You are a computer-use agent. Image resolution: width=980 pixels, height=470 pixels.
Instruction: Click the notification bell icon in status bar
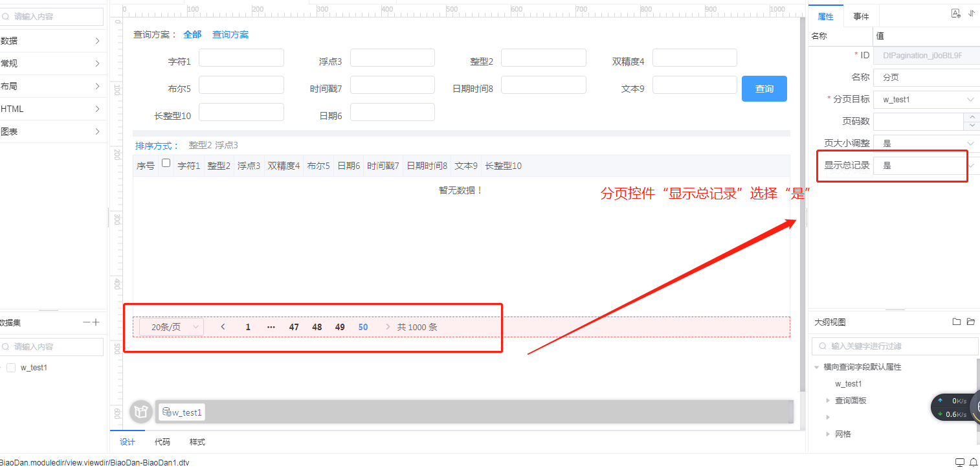[973, 462]
